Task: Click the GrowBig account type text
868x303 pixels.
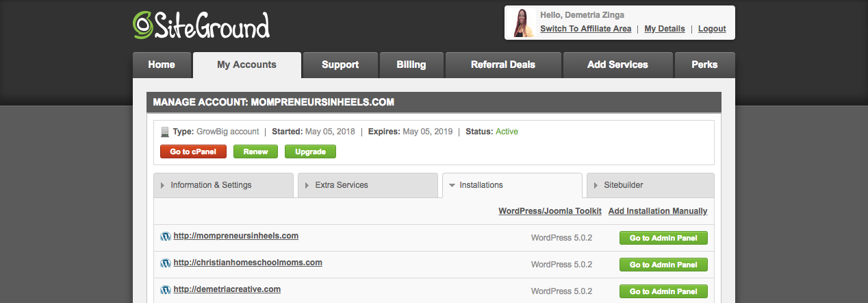Action: point(228,132)
